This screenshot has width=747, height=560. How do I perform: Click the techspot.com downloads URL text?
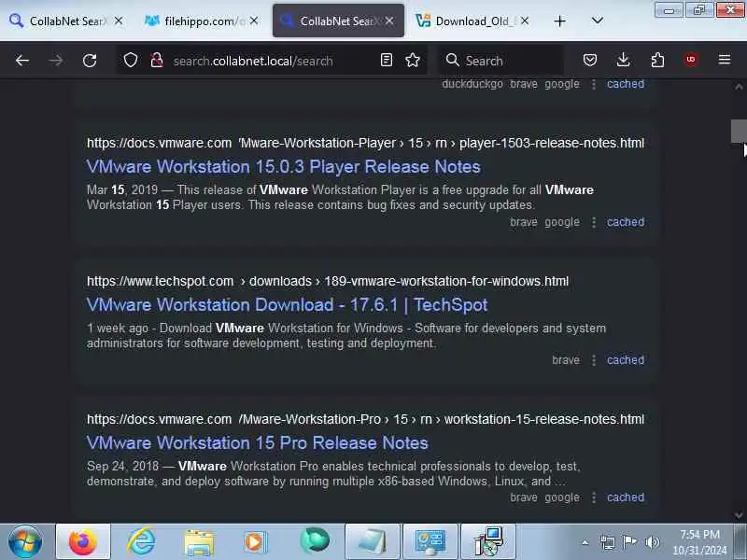pyautogui.click(x=328, y=281)
